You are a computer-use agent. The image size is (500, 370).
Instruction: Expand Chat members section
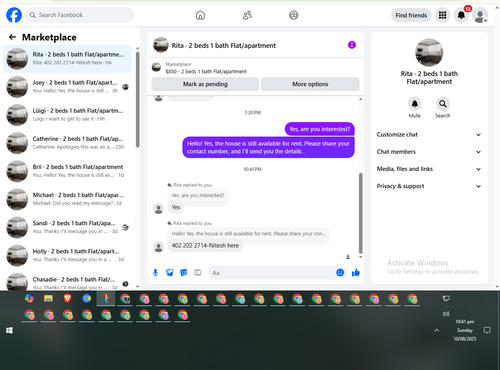[x=429, y=152]
